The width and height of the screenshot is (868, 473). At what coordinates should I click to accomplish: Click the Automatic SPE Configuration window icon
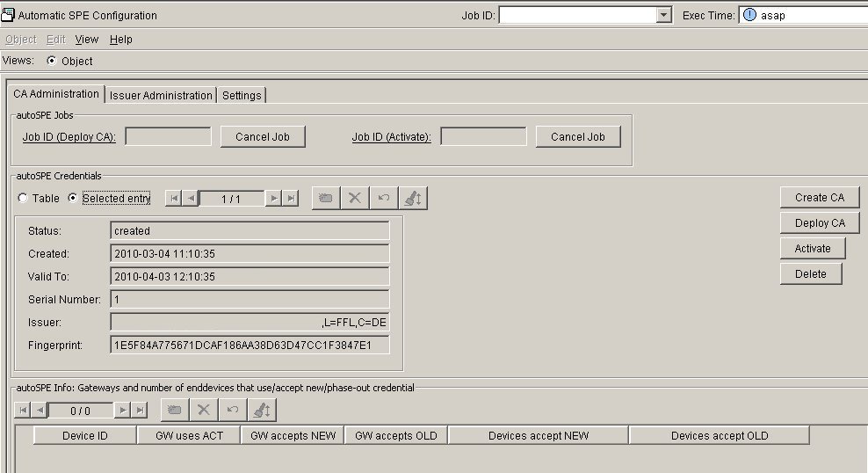8,15
